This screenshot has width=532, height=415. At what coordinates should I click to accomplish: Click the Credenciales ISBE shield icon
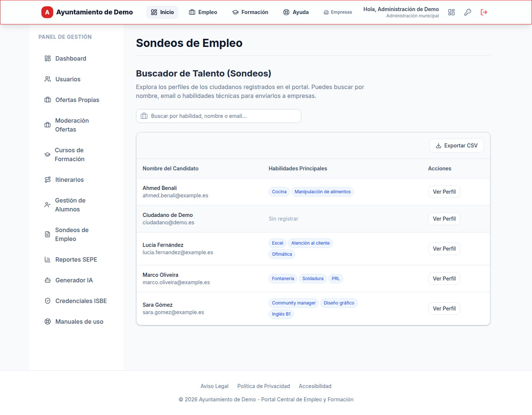click(x=48, y=301)
